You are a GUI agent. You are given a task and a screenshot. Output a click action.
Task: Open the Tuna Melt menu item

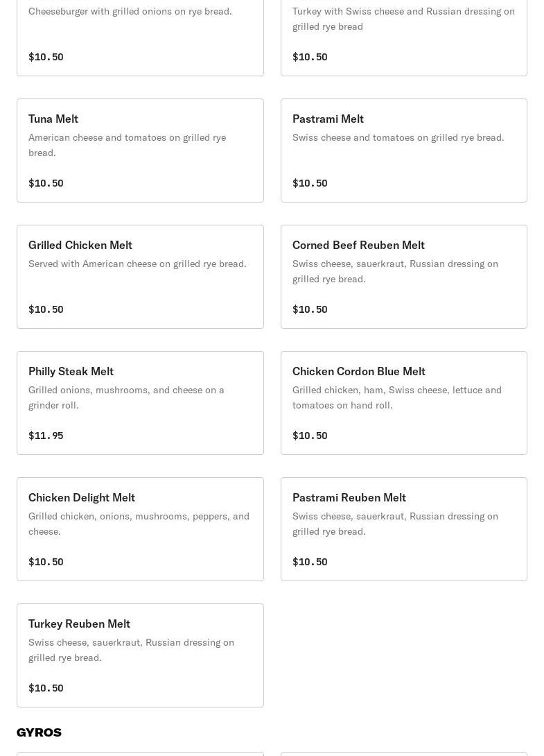pyautogui.click(x=140, y=151)
